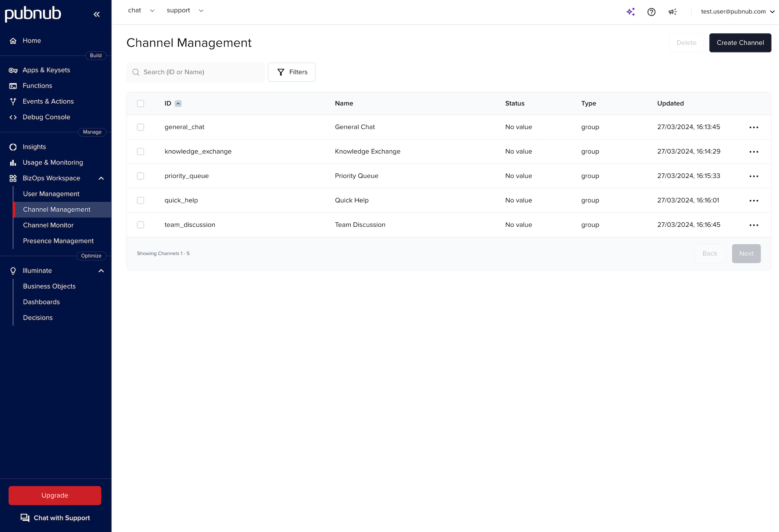Click the Functions terminal icon
779x532 pixels.
(13, 86)
